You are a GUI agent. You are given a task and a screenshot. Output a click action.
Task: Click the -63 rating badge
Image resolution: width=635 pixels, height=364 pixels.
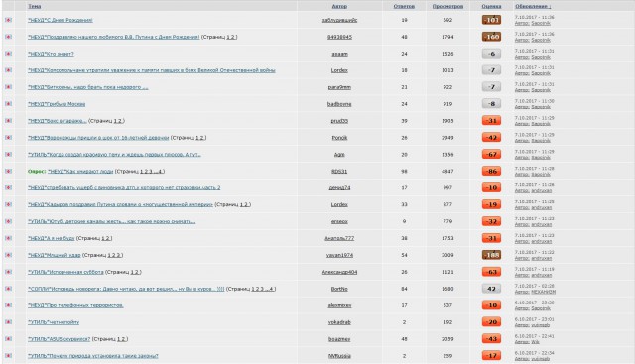491,272
